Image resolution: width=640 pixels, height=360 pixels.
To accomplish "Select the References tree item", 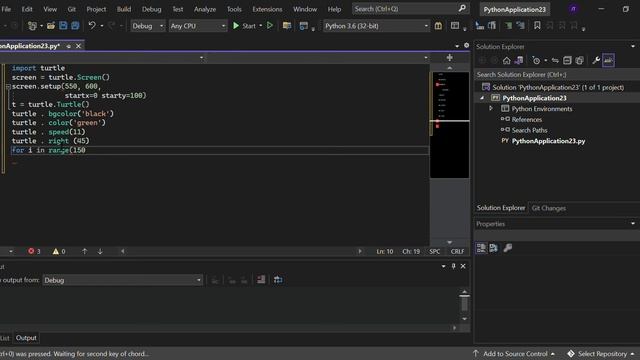I will coord(527,120).
